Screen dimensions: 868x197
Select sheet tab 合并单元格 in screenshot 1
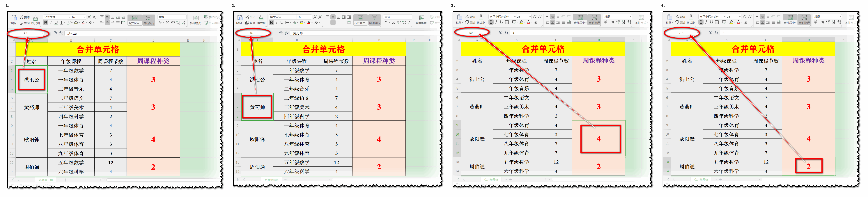pyautogui.click(x=45, y=180)
